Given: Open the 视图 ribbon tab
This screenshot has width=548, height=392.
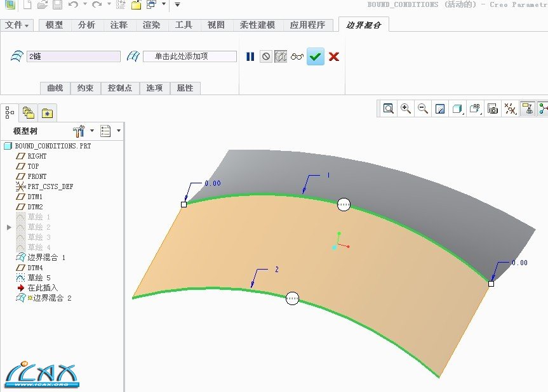Looking at the screenshot, I should tap(216, 25).
